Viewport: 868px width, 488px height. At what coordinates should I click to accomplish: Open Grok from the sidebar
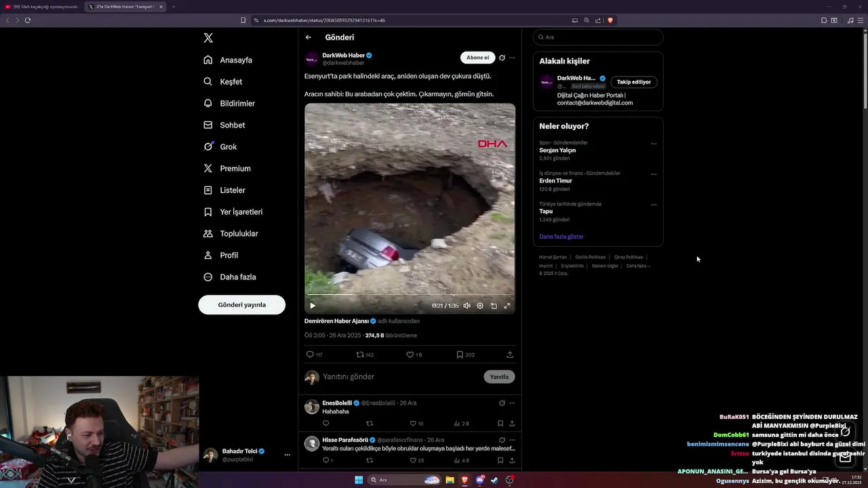pyautogui.click(x=220, y=146)
